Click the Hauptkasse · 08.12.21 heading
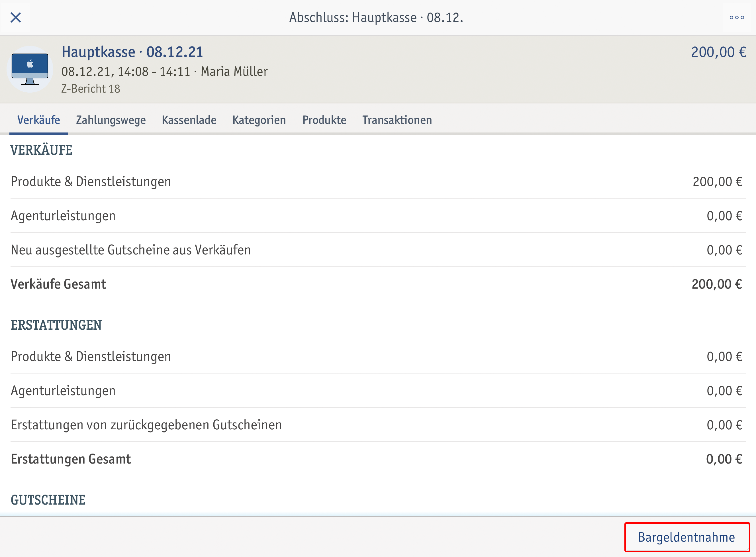The width and height of the screenshot is (756, 557). [132, 52]
